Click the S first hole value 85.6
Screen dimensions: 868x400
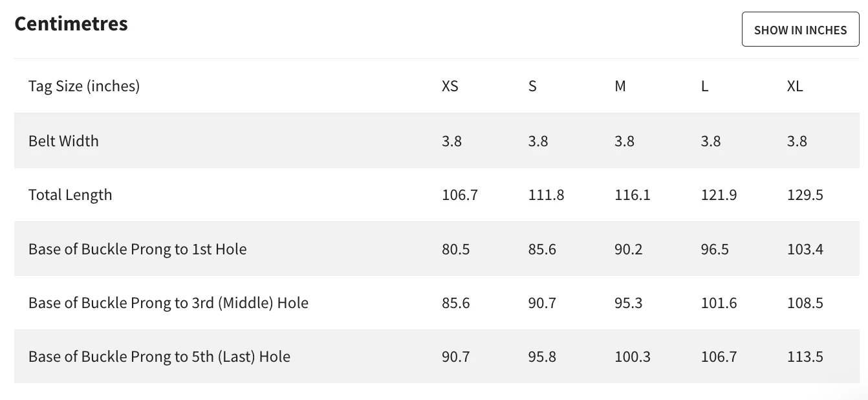point(542,249)
